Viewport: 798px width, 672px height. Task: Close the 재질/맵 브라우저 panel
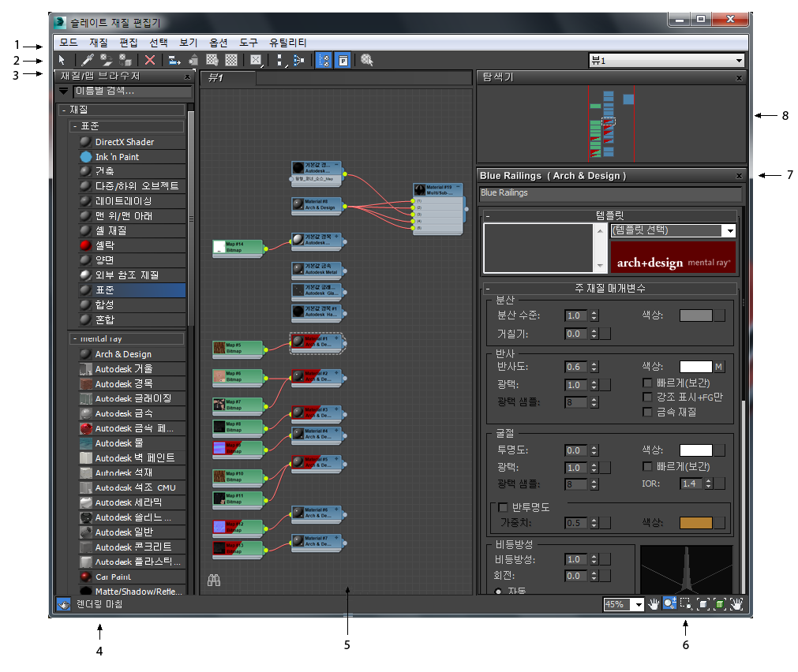click(x=187, y=77)
